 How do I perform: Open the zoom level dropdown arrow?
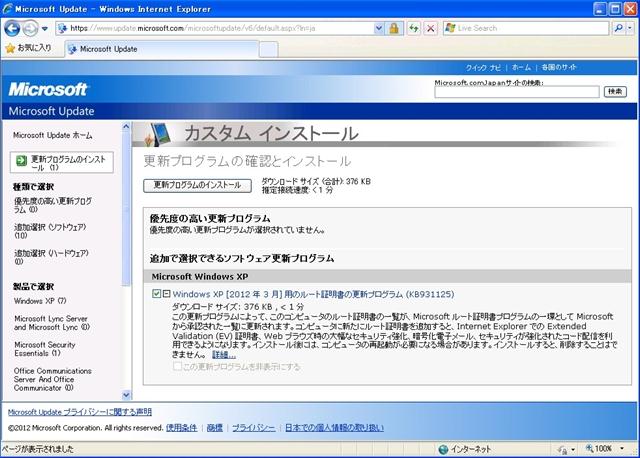pyautogui.click(x=622, y=449)
